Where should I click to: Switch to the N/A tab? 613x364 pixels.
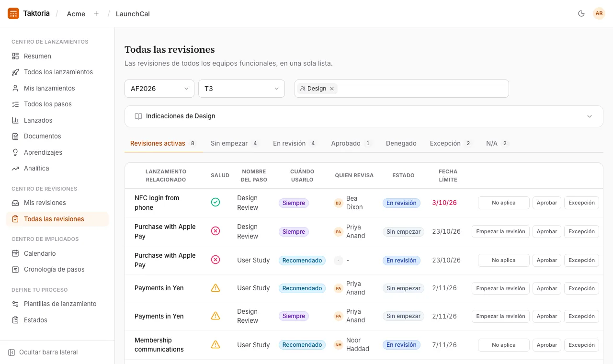click(x=497, y=143)
